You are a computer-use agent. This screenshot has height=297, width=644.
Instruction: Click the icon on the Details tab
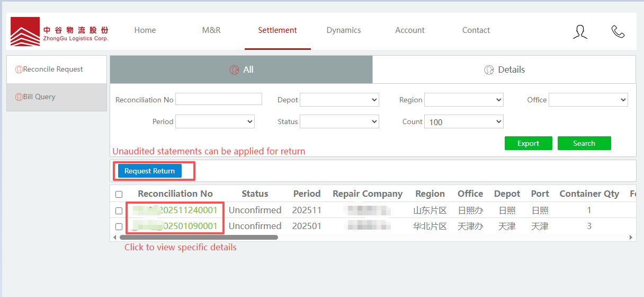[x=489, y=70]
